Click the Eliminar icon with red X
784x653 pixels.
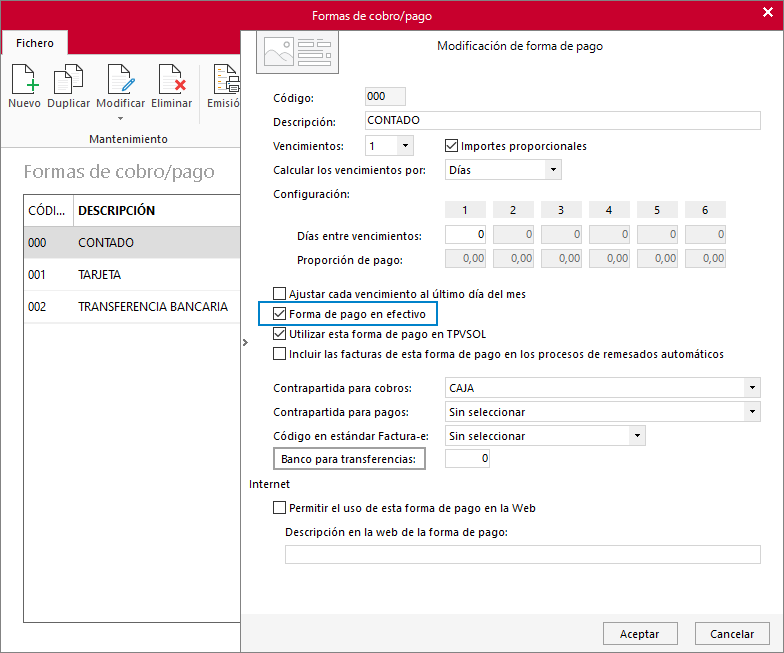pyautogui.click(x=172, y=79)
